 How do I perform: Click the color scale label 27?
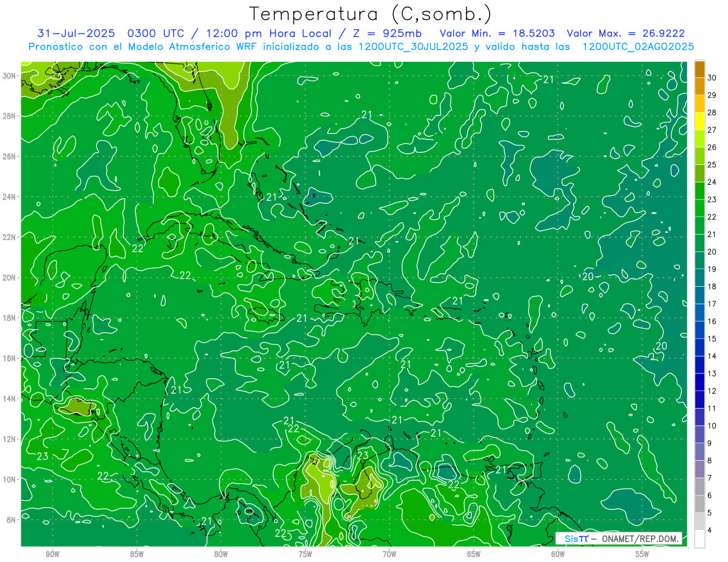pyautogui.click(x=712, y=130)
